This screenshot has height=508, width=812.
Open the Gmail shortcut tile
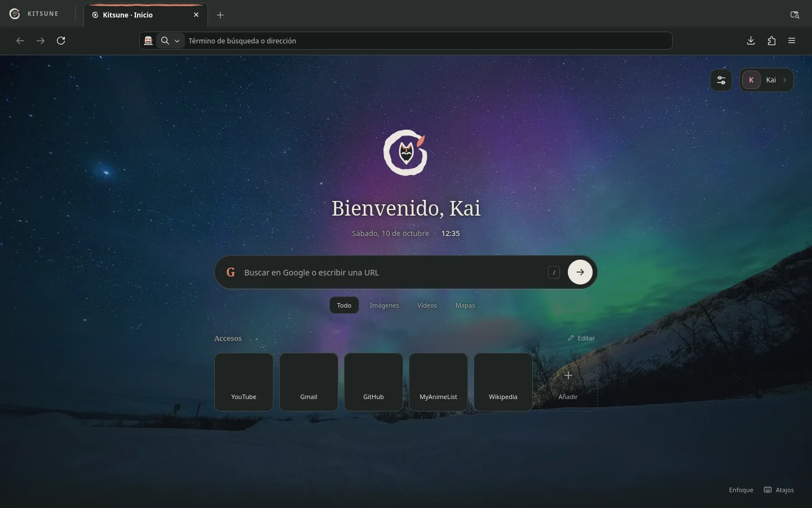click(x=308, y=382)
